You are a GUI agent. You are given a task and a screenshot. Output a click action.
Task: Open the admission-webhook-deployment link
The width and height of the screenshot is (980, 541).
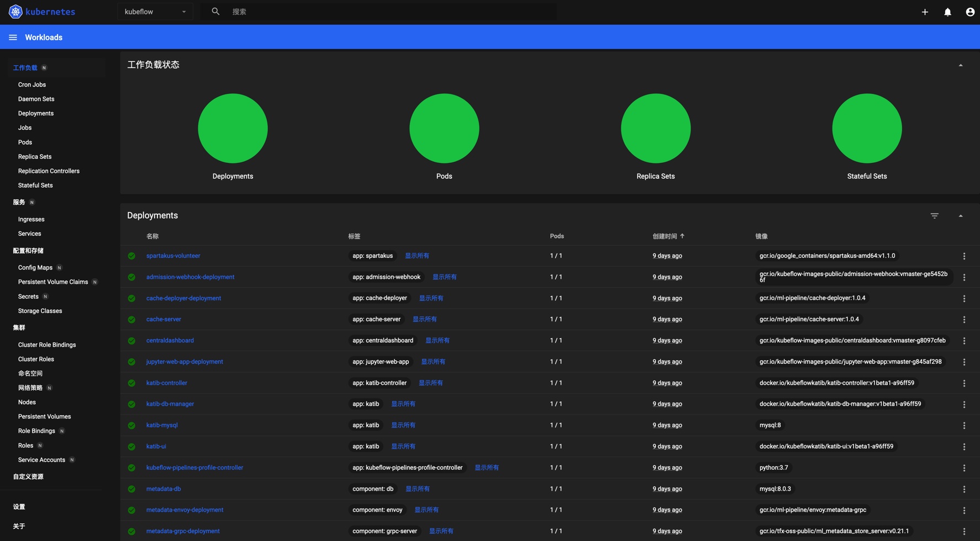pyautogui.click(x=190, y=277)
